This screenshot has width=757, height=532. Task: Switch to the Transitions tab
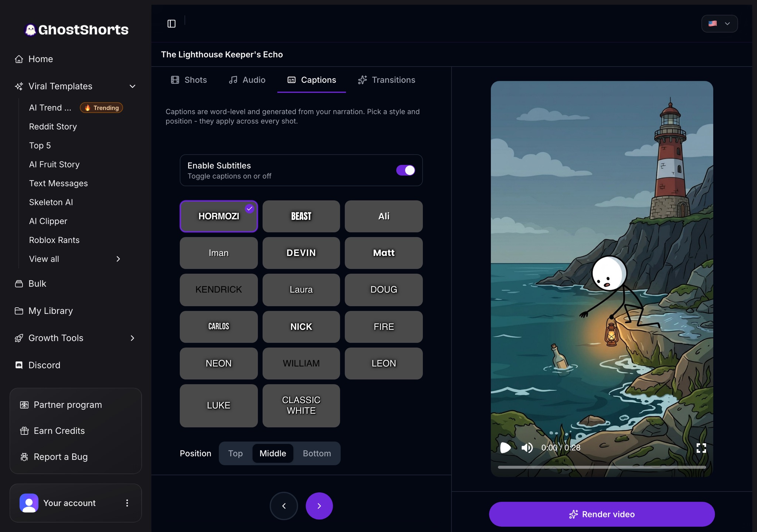(387, 80)
